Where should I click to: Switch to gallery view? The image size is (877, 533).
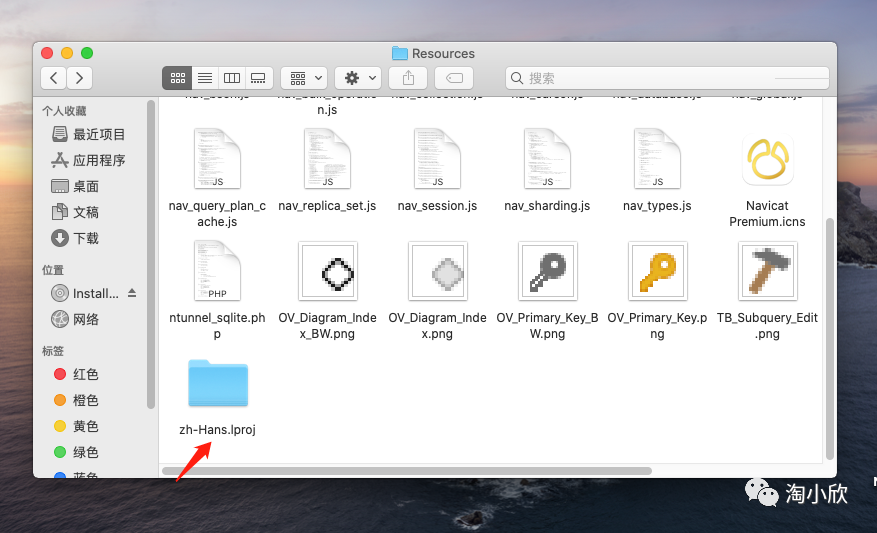pos(258,78)
